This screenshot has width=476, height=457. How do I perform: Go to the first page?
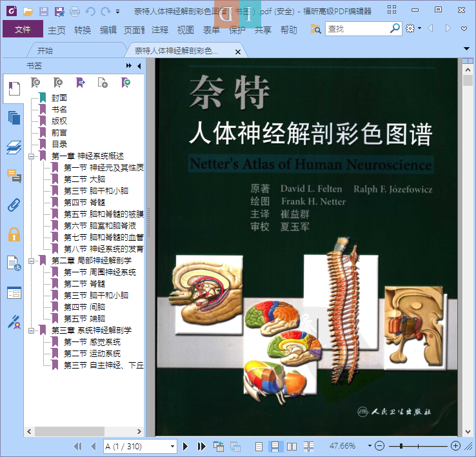click(x=77, y=447)
